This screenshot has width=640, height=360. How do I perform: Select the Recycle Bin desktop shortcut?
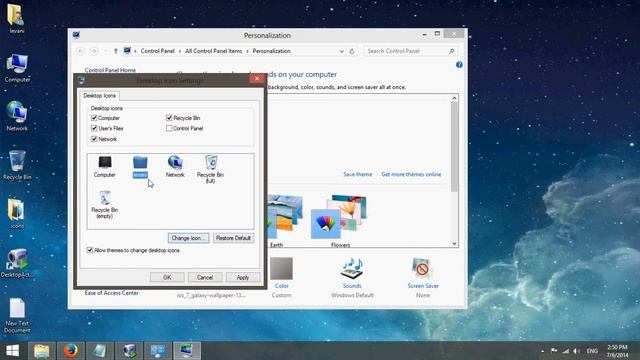pyautogui.click(x=17, y=165)
